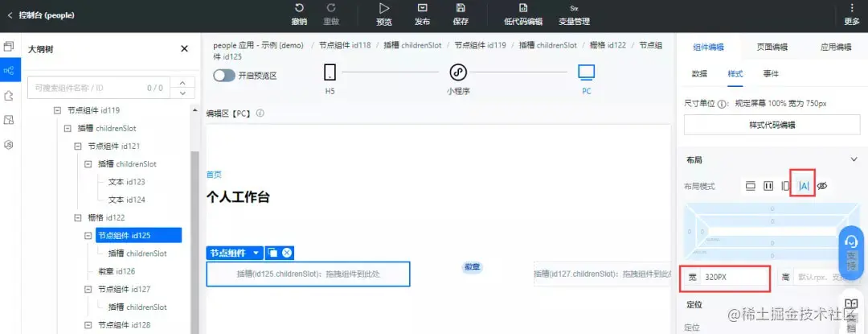This screenshot has width=868, height=334.
Task: Switch to 应用编辑 tab
Action: click(x=836, y=47)
